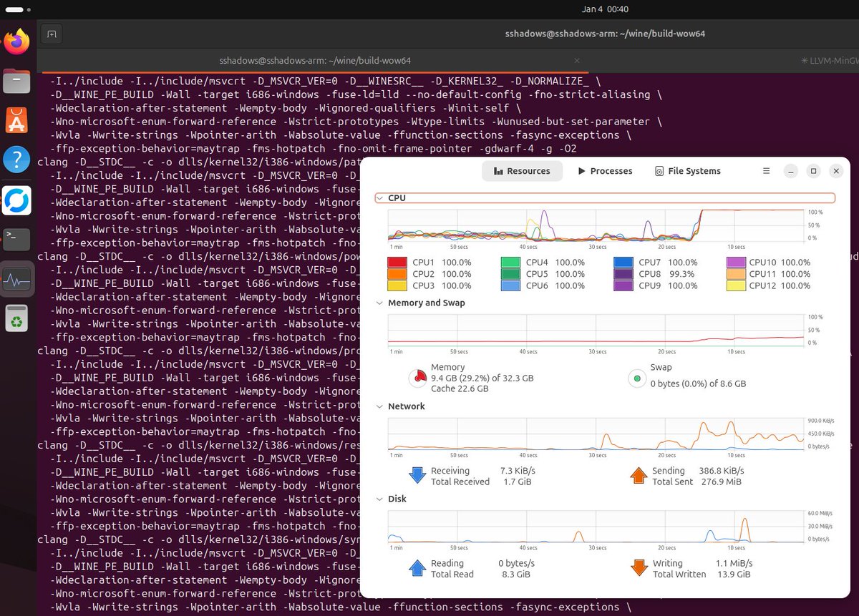Open a new terminal tab
The image size is (859, 616).
51,34
